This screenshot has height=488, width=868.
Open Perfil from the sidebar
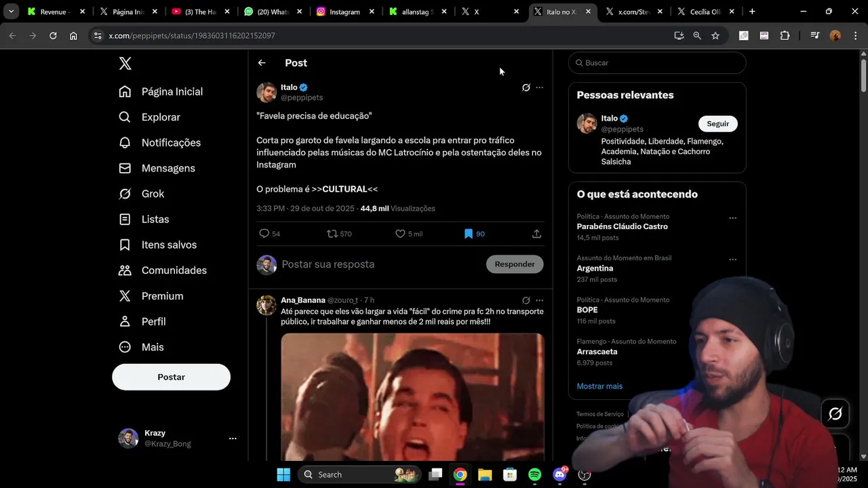(x=142, y=321)
